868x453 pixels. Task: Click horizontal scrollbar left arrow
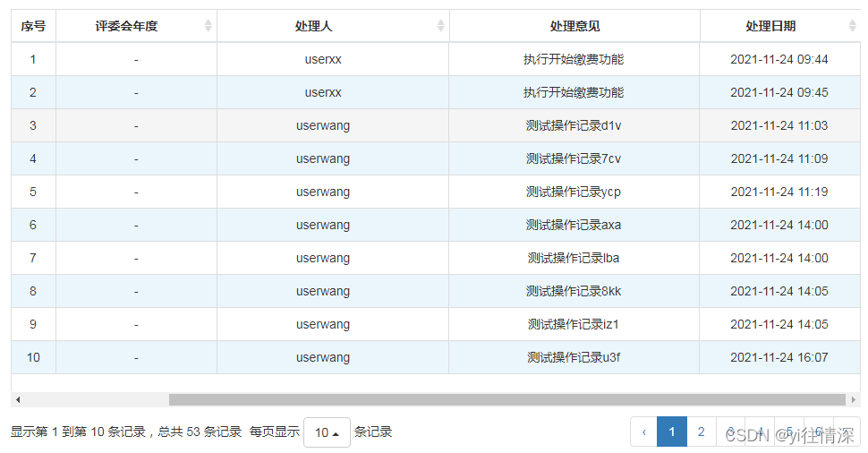tap(18, 399)
